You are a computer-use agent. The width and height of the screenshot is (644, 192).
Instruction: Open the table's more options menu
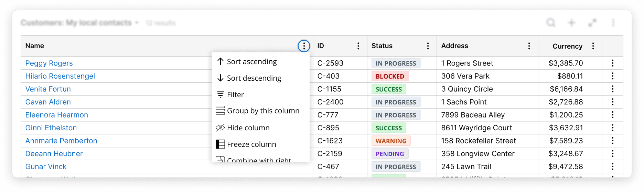tap(613, 23)
